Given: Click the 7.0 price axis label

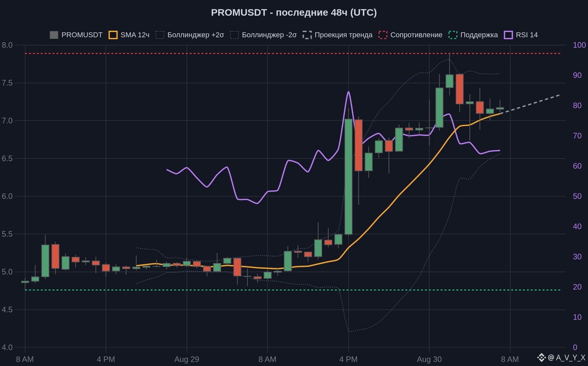Looking at the screenshot, I should point(7,121).
